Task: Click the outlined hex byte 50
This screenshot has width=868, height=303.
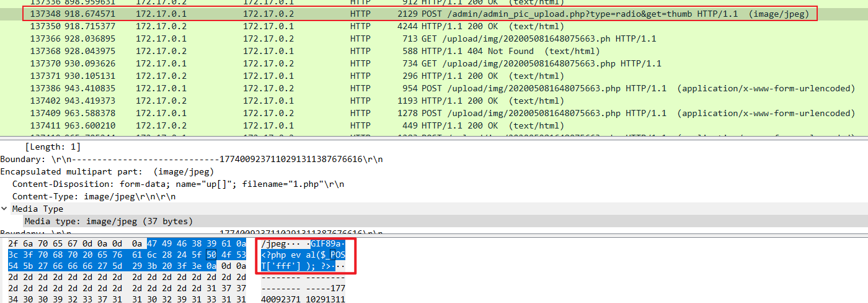Action: coord(211,255)
